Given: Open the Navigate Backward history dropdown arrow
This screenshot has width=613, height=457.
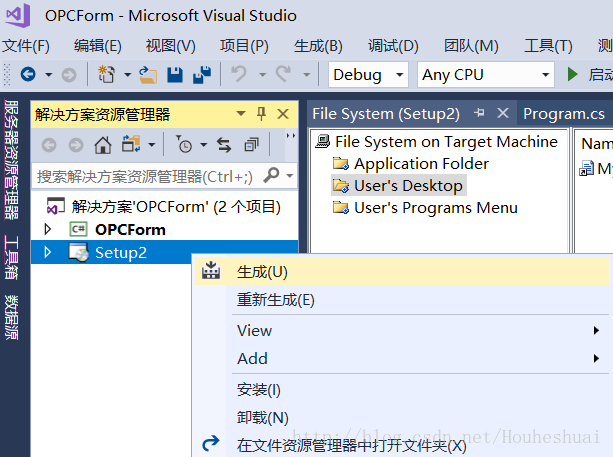Looking at the screenshot, I should (x=48, y=74).
